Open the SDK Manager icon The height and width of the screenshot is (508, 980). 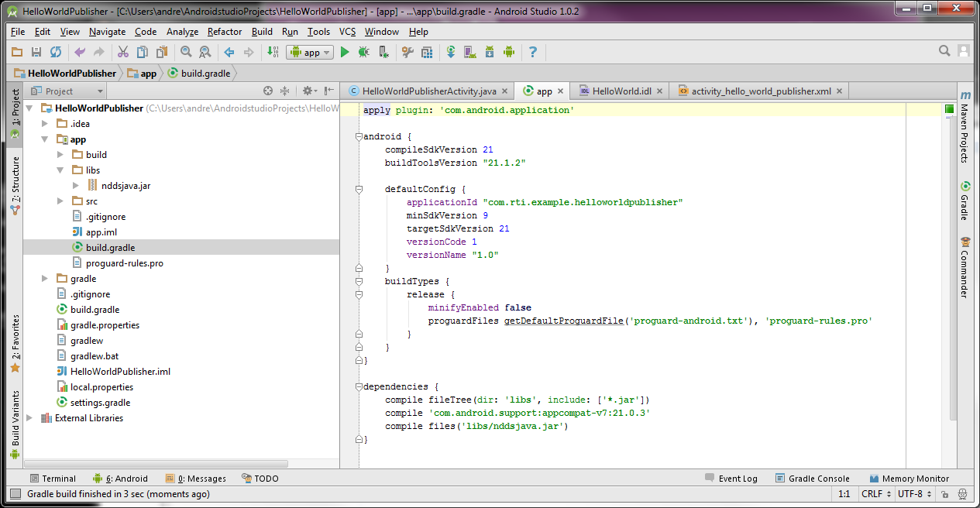pyautogui.click(x=490, y=52)
